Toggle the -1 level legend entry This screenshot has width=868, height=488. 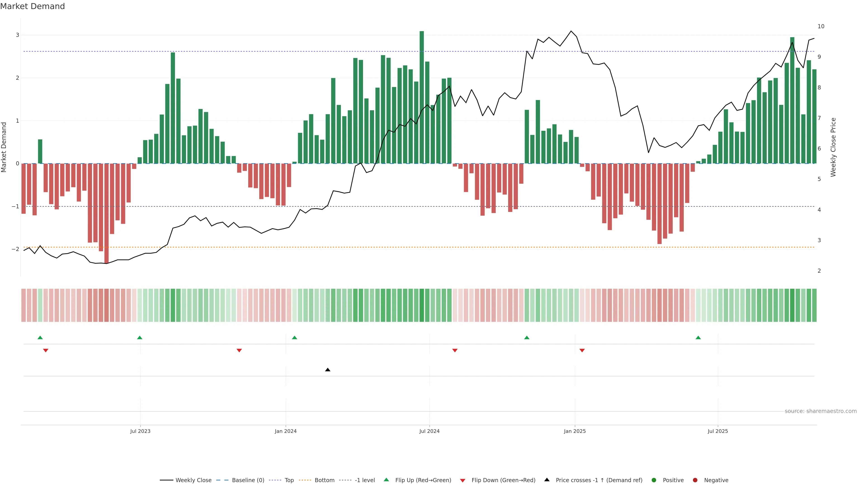[x=365, y=480]
